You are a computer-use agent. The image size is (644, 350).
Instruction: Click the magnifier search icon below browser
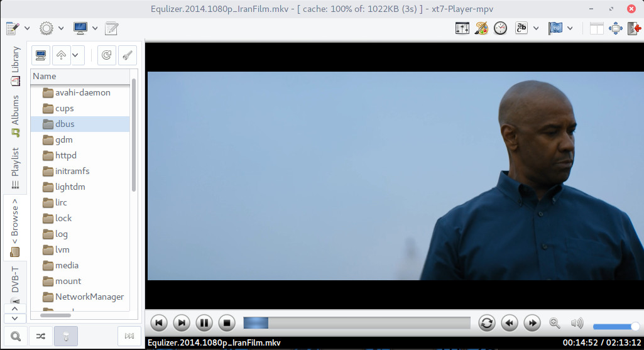coord(16,336)
